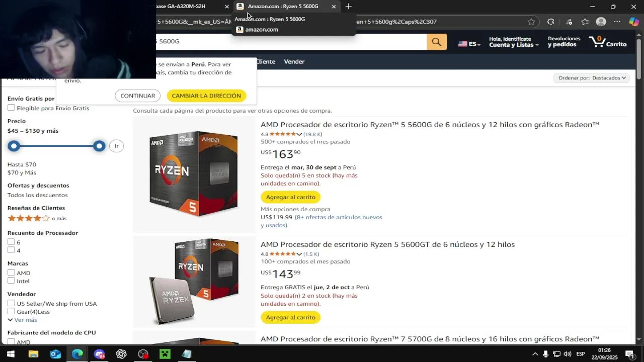Click the favorites star in address bar
The image size is (644, 362).
click(531, 22)
